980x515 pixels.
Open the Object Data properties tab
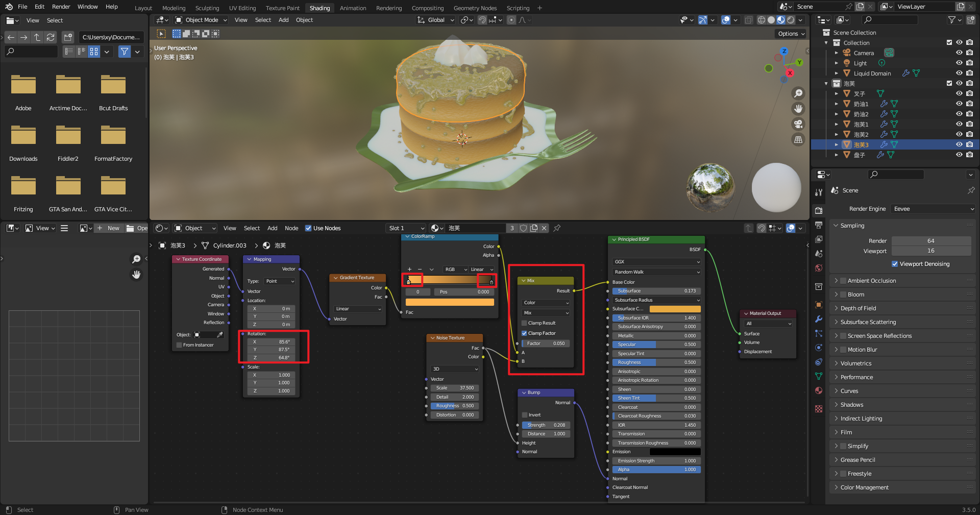pos(819,376)
